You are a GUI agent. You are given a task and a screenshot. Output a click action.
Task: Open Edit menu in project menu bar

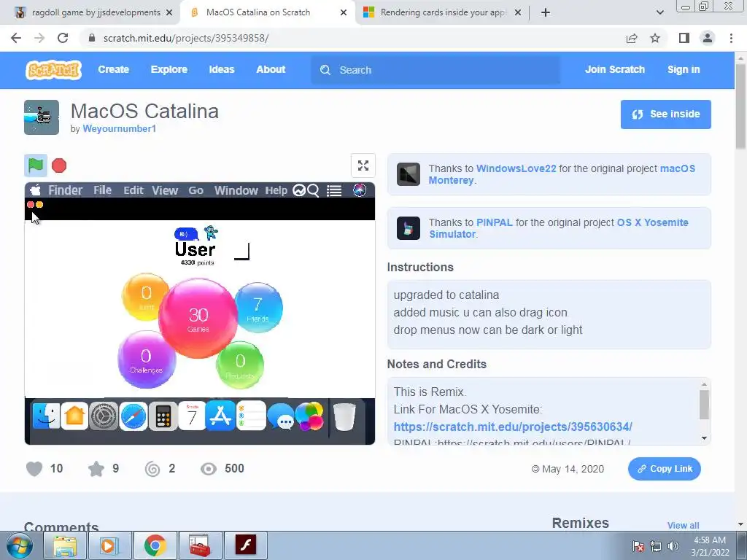[x=133, y=190]
